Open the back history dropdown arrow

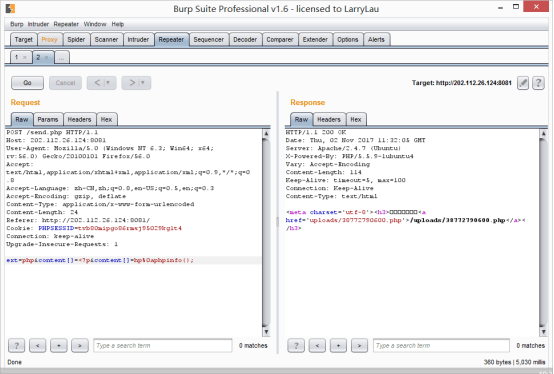click(108, 83)
